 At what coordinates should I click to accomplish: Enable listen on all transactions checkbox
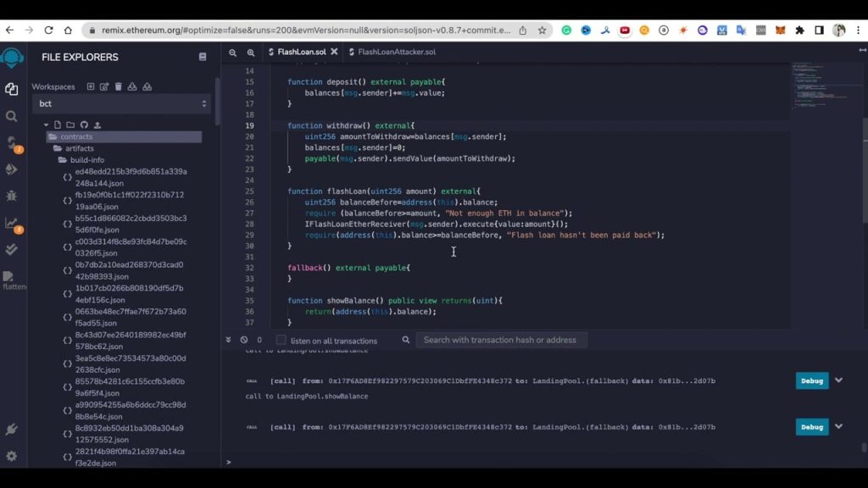281,341
